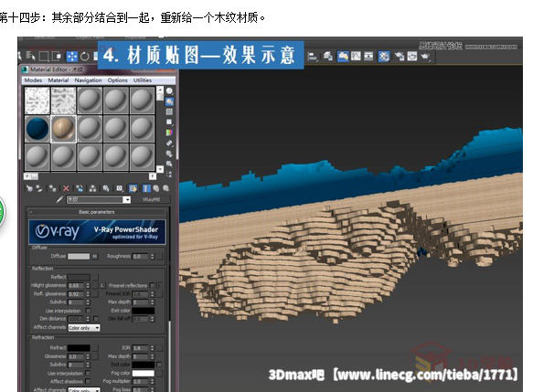Open the Navigation menu

tap(88, 80)
